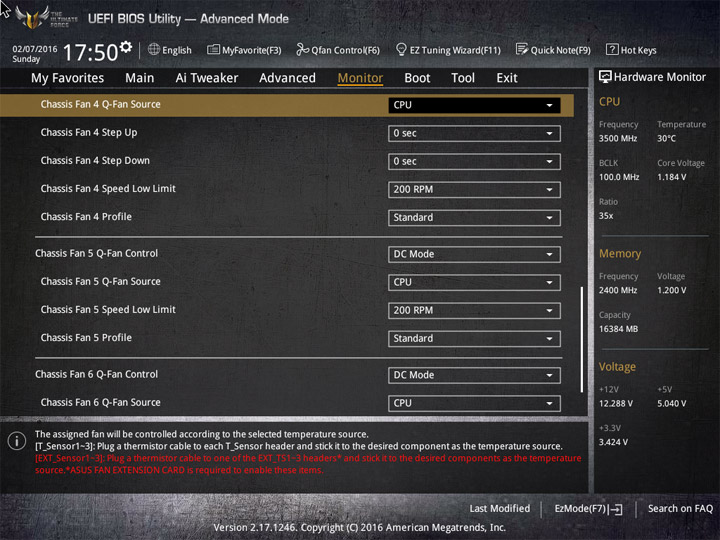
Task: Open Chassis Fan 4 Profile dropdown
Action: point(474,217)
